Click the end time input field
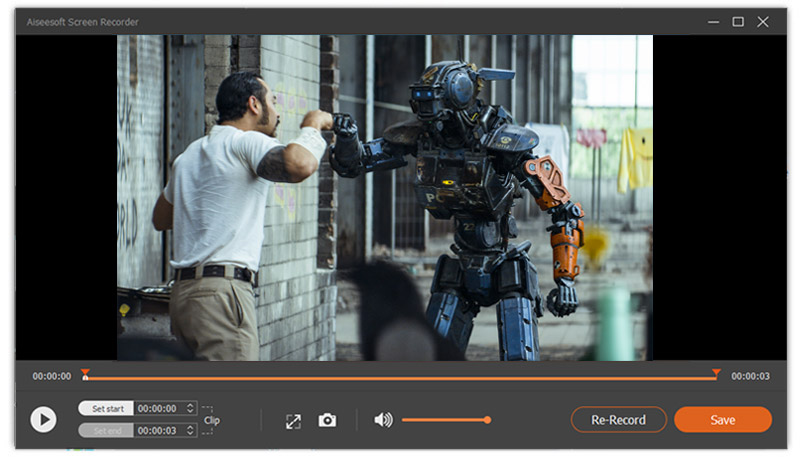Image resolution: width=800 pixels, height=457 pixels. [x=158, y=430]
